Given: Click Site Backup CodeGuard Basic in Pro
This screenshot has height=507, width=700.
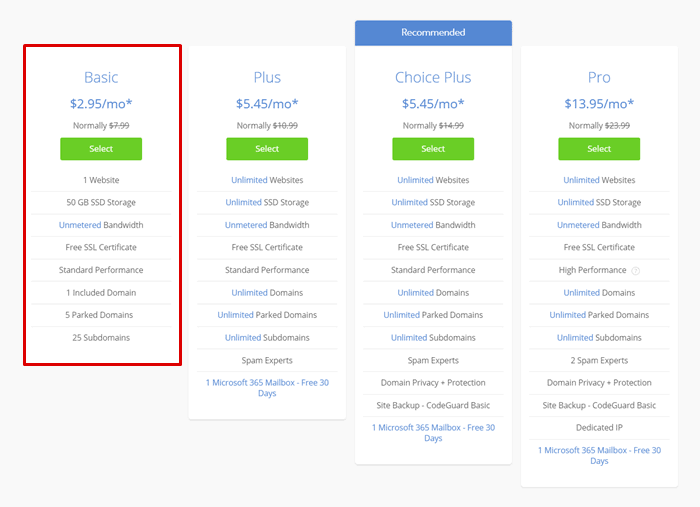Looking at the screenshot, I should (x=599, y=405).
